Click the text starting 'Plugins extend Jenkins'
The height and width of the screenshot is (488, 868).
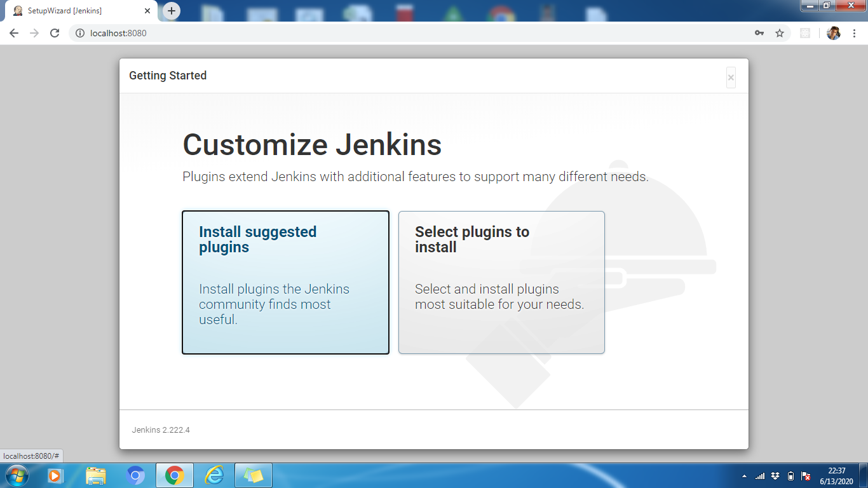click(416, 177)
